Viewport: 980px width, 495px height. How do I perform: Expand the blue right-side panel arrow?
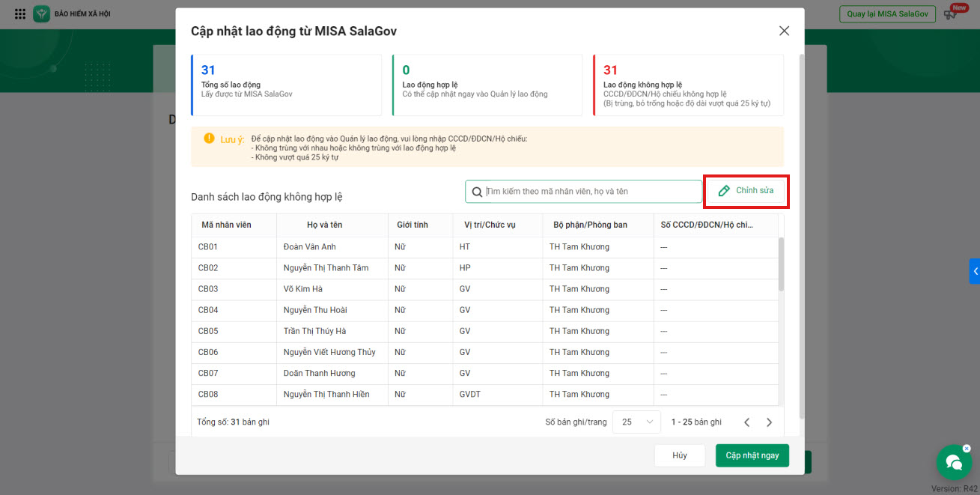click(975, 271)
